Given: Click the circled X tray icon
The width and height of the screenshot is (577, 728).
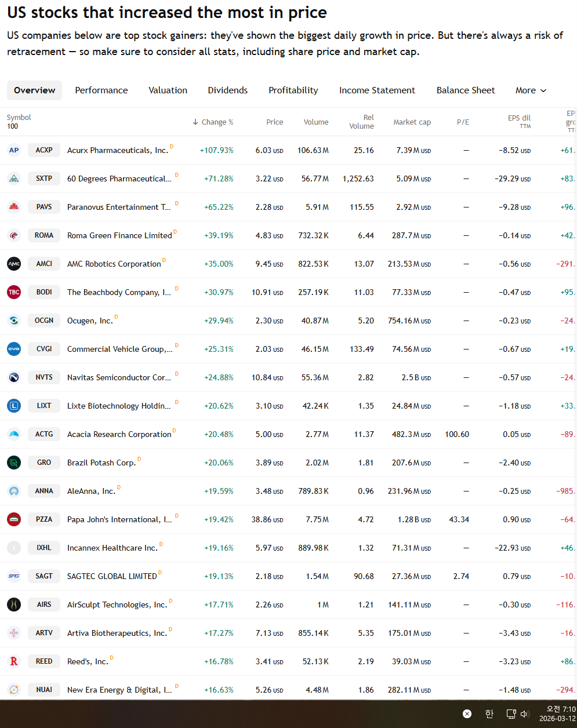Looking at the screenshot, I should 467,714.
